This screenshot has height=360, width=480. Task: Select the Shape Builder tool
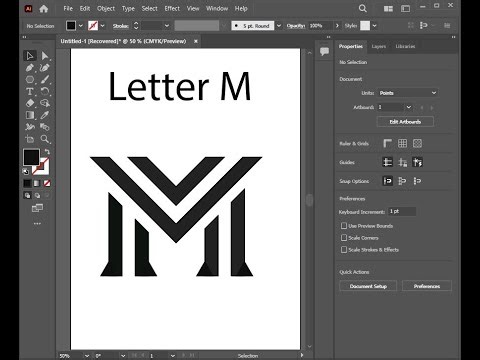[45, 103]
